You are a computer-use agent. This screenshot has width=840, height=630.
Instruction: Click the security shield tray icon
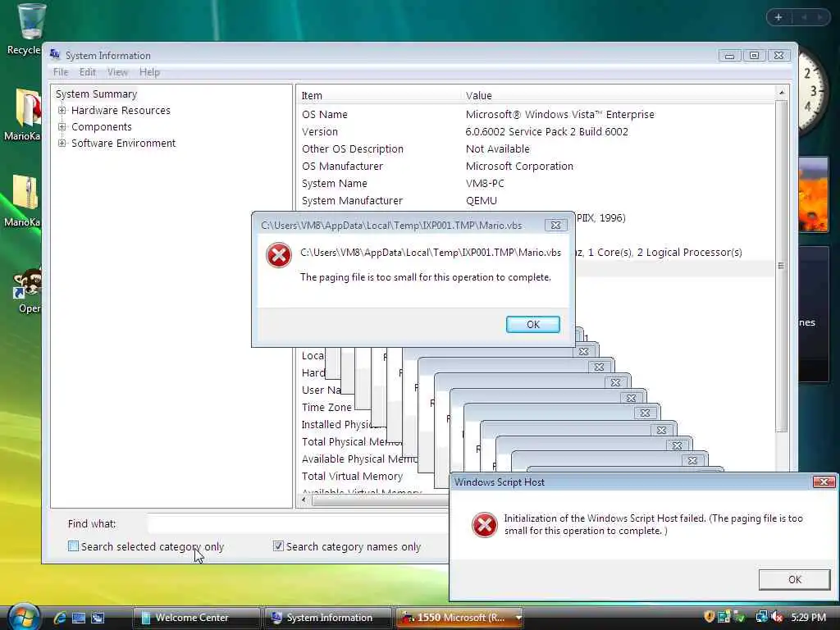[x=709, y=617]
